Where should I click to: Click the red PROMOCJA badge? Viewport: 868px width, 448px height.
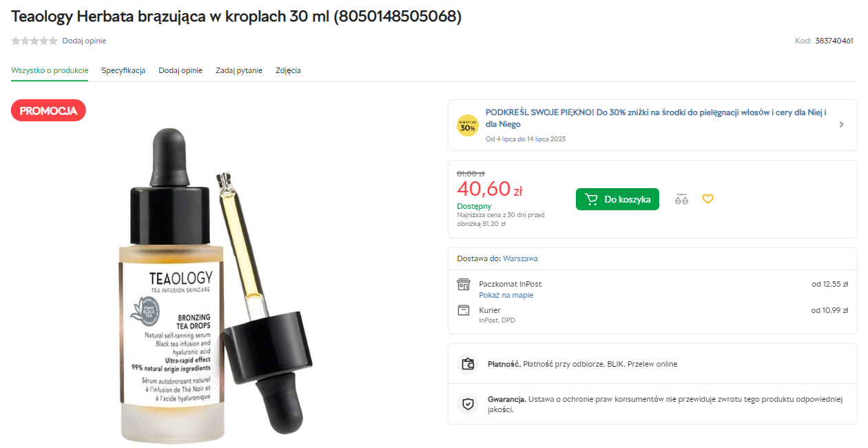pyautogui.click(x=48, y=110)
